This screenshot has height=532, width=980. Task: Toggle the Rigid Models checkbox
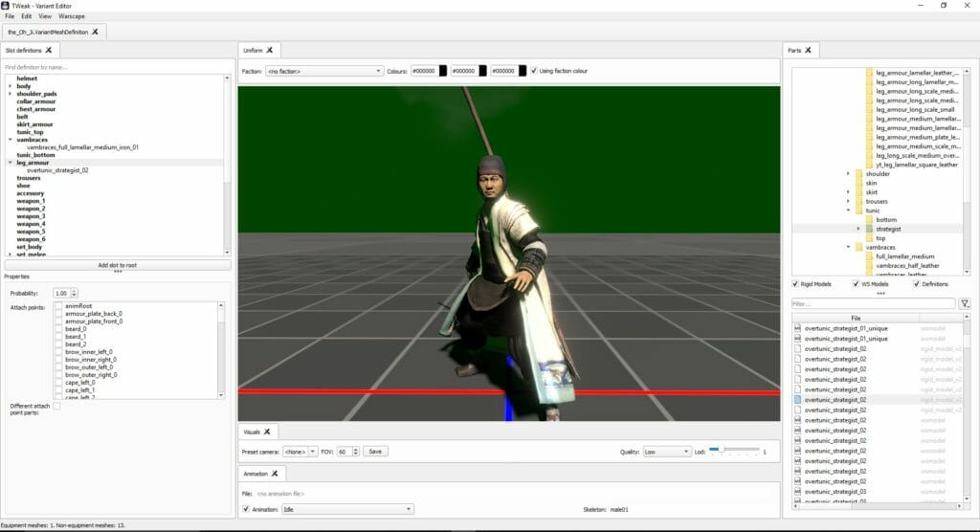(x=796, y=284)
